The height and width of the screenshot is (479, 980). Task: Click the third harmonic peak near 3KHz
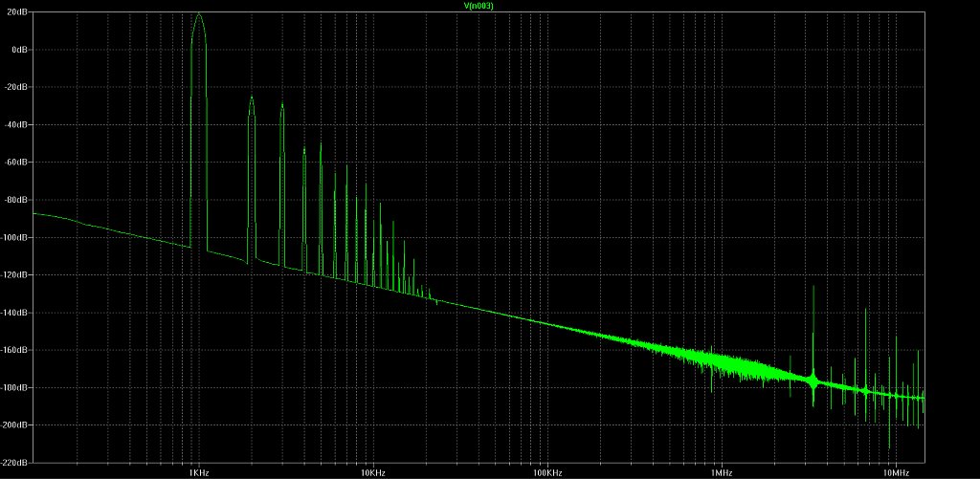(x=282, y=104)
